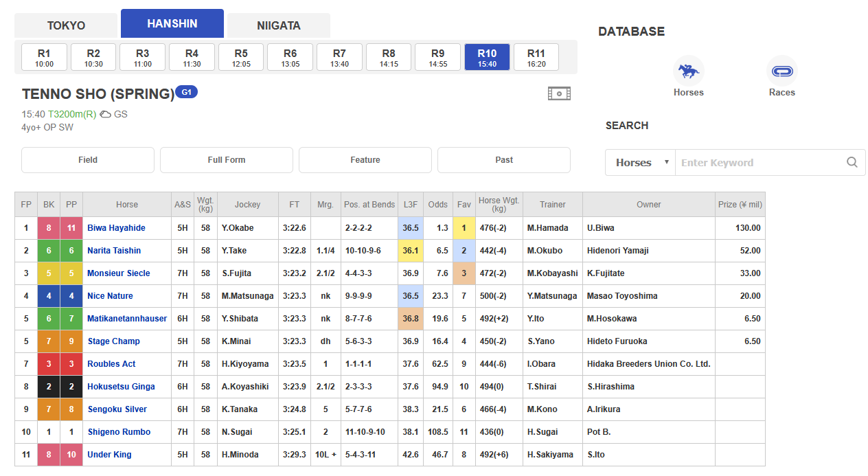Image resolution: width=868 pixels, height=476 pixels.
Task: Open the Races database icon
Action: (781, 71)
